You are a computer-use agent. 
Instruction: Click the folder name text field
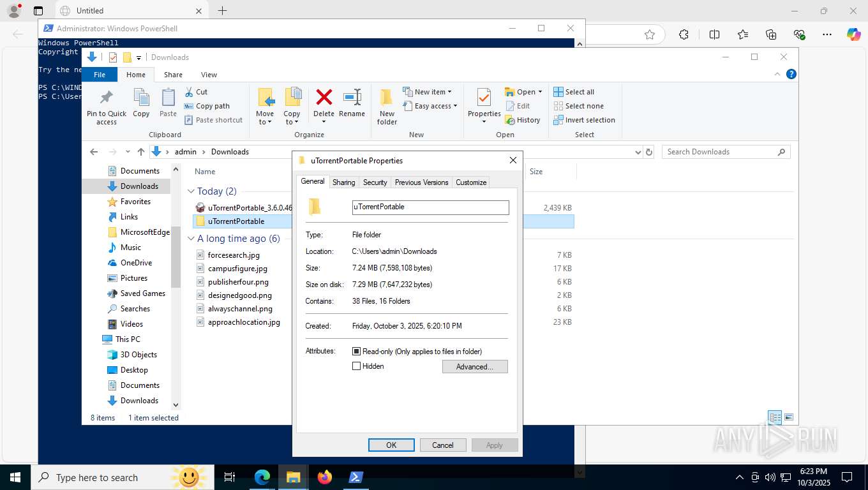coord(431,207)
